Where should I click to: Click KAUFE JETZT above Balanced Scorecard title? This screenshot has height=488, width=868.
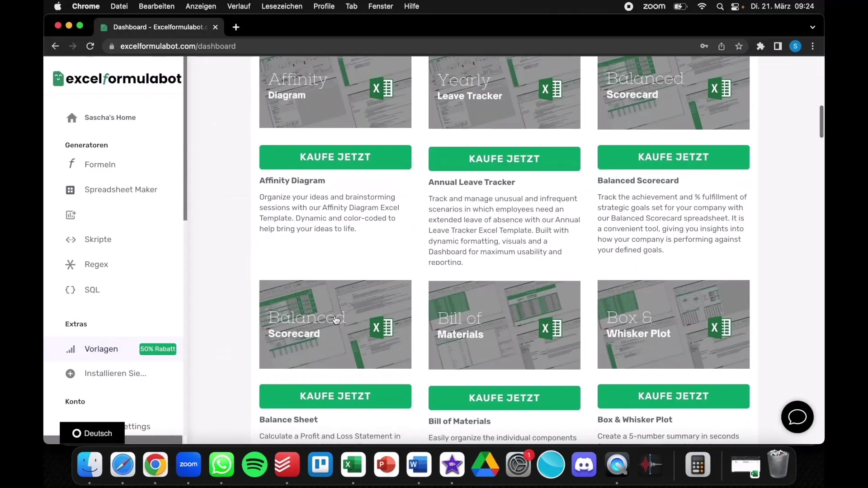click(673, 157)
